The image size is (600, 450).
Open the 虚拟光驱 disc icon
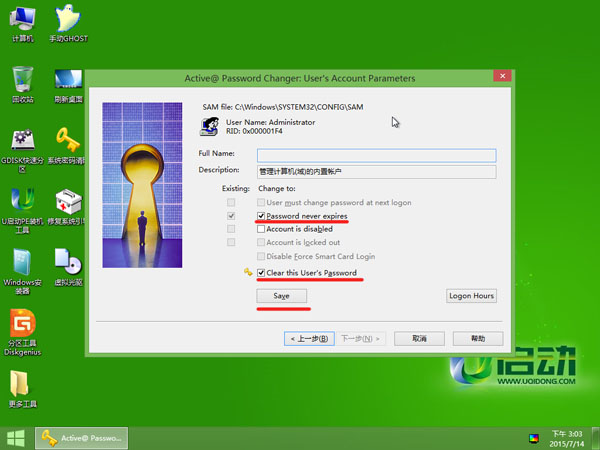(68, 267)
